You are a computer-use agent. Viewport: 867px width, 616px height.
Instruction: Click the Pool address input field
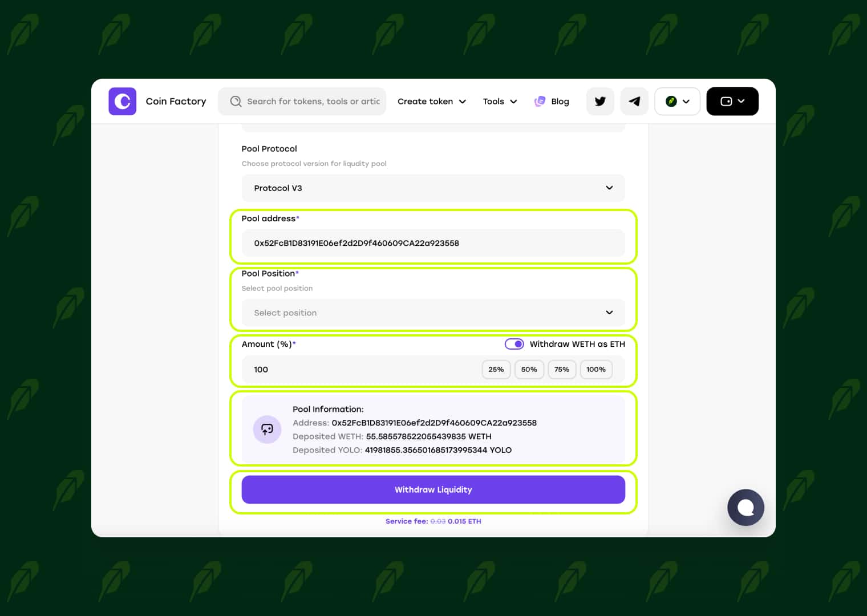433,243
